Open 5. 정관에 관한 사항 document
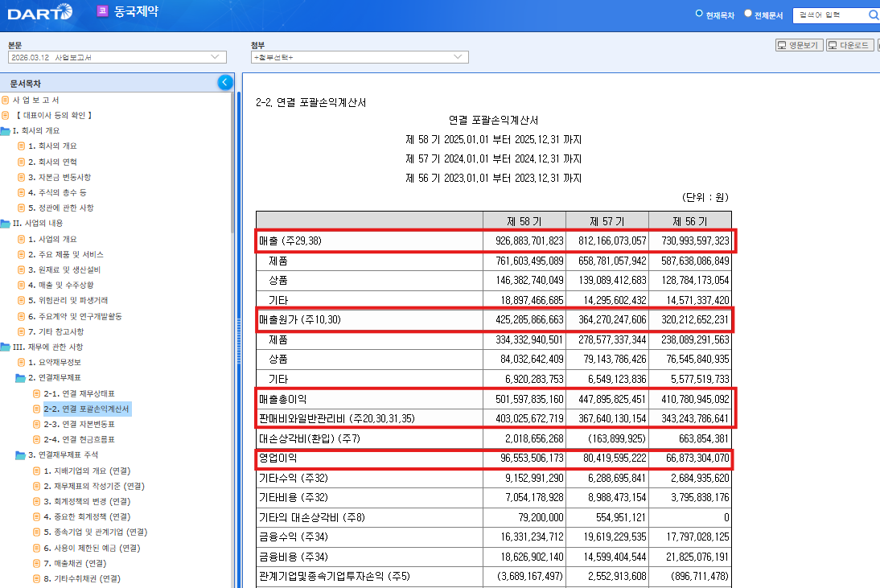This screenshot has height=588, width=880. pos(61,208)
